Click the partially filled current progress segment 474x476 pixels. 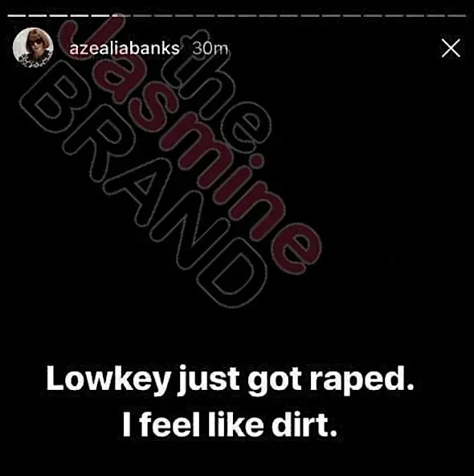tap(121, 15)
